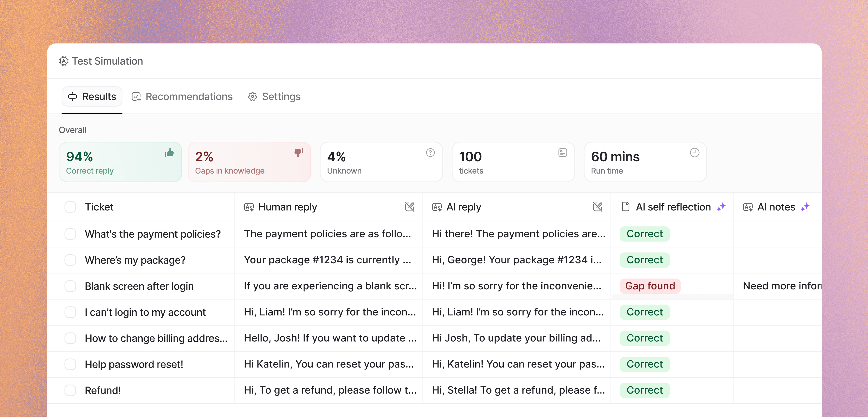Click the 'Blank screen after login' ticket title
The width and height of the screenshot is (868, 417).
click(x=139, y=286)
